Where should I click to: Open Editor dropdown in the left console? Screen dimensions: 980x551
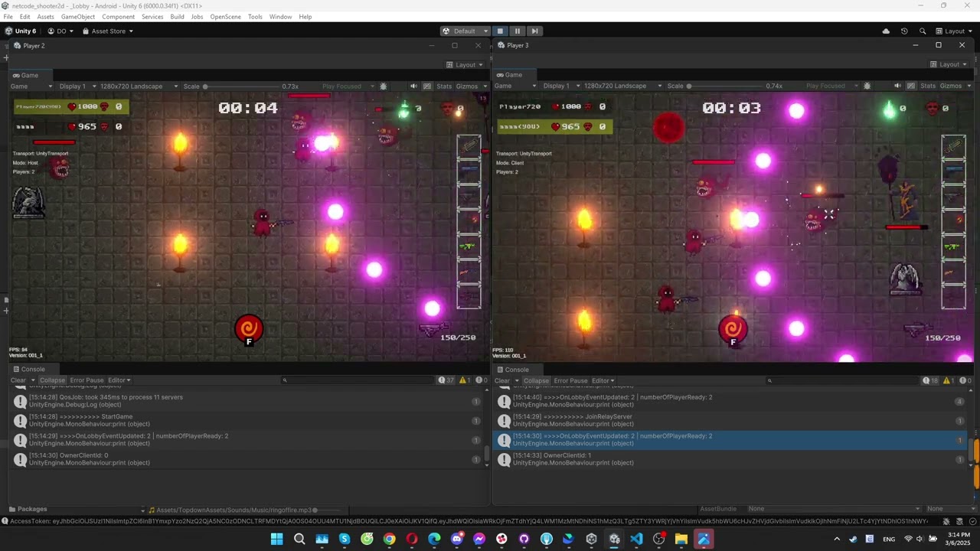click(119, 380)
